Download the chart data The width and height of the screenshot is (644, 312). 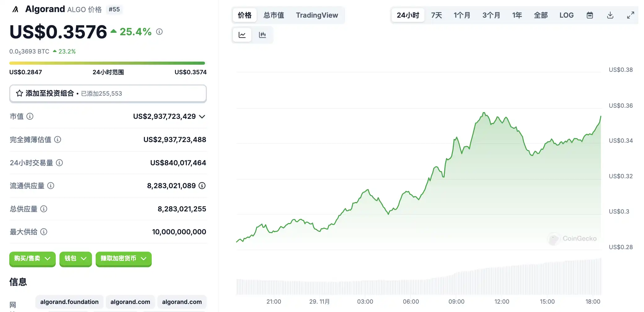click(x=610, y=15)
